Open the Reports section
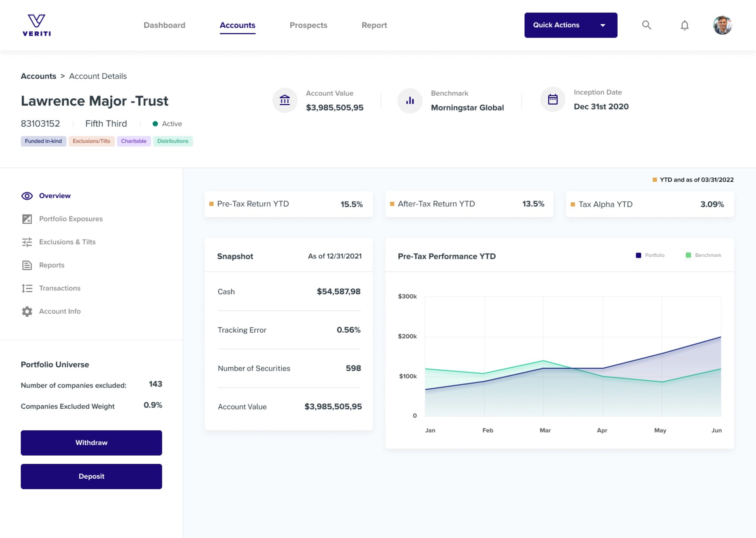The image size is (756, 538). tap(51, 265)
